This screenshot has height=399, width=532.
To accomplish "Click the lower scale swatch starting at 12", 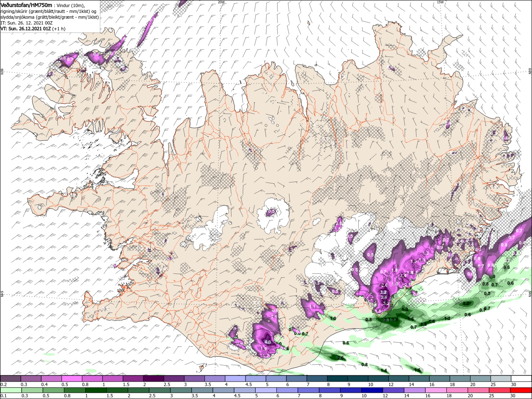I will 393,390.
